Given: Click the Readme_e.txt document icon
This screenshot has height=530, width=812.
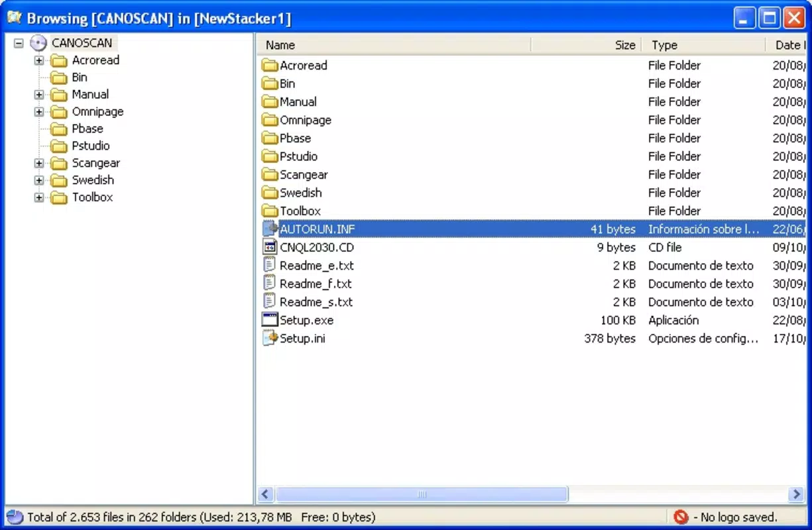Looking at the screenshot, I should point(270,265).
